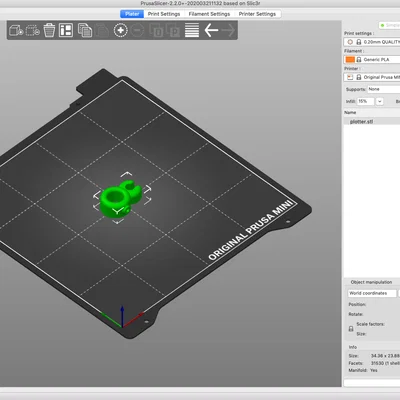Screen dimensions: 400x400
Task: Open the Printer Settings tab
Action: pyautogui.click(x=257, y=14)
